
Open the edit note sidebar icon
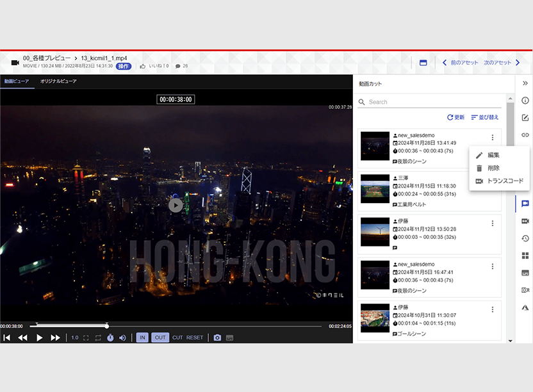tap(525, 118)
